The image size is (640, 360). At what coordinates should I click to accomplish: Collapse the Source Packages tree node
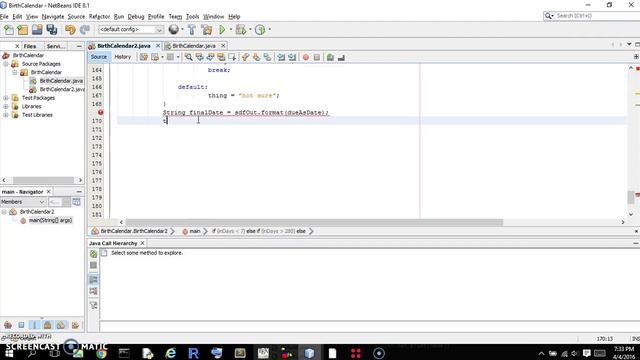coord(6,64)
